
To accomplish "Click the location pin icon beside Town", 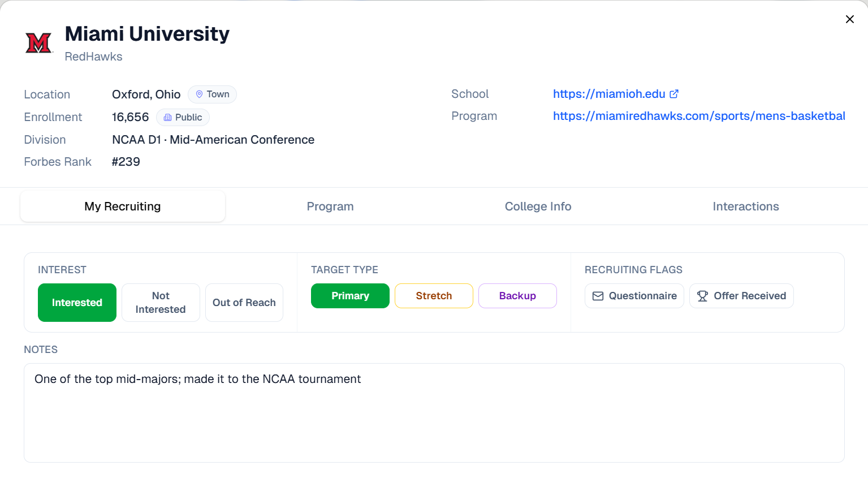I will [x=199, y=94].
